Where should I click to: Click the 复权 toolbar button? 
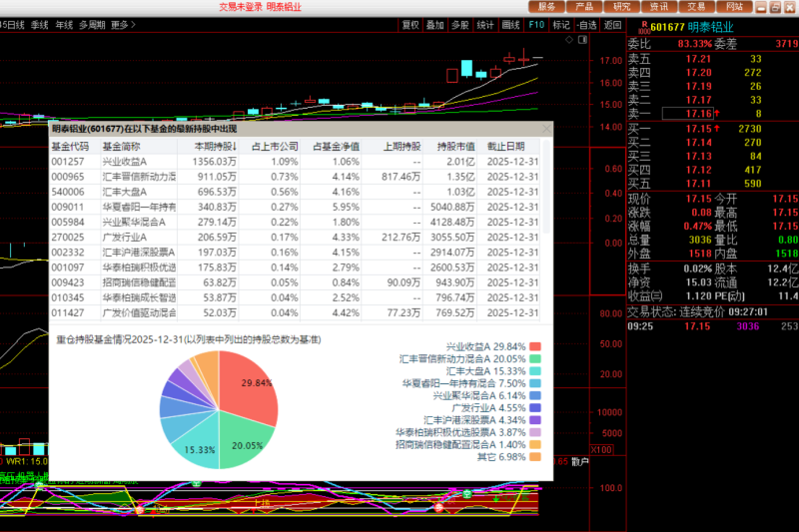(x=410, y=25)
